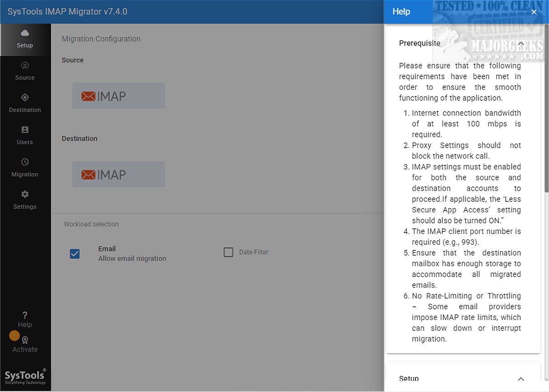Click the Destination label in sidebar
Image resolution: width=549 pixels, height=392 pixels.
tap(25, 110)
